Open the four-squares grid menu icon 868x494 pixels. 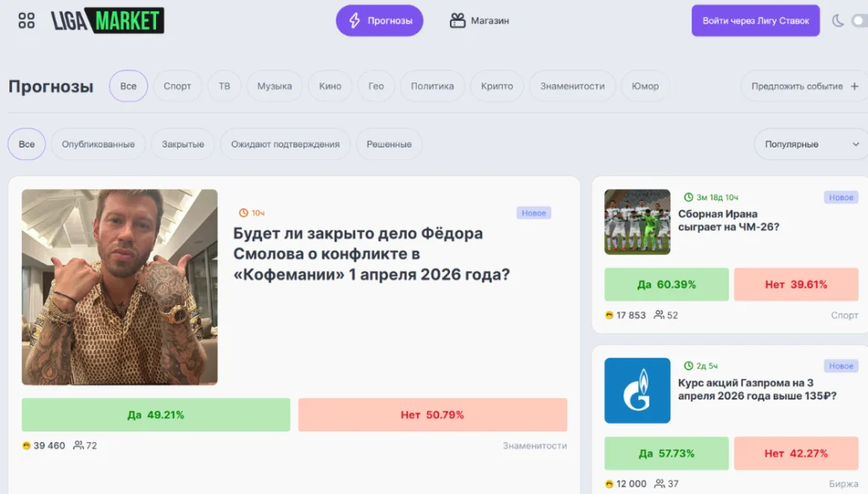pos(26,20)
